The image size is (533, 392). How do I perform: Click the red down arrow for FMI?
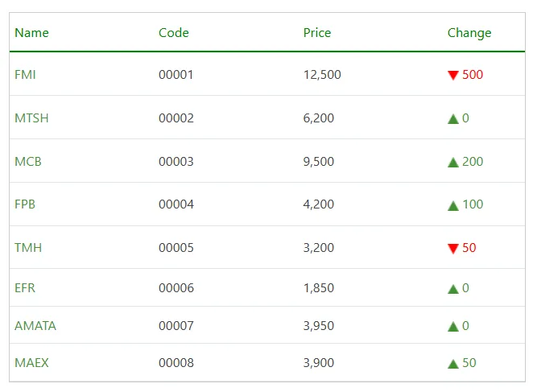coord(453,76)
